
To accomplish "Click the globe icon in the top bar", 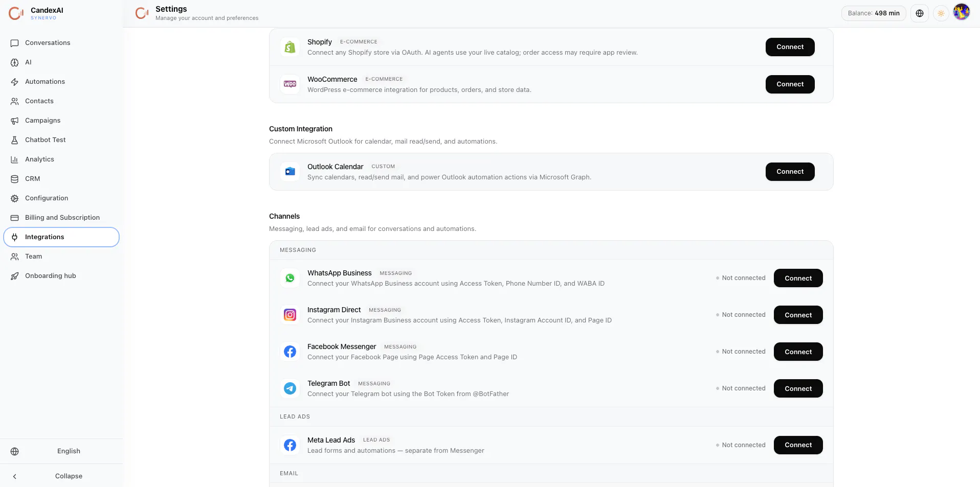I will pos(920,13).
